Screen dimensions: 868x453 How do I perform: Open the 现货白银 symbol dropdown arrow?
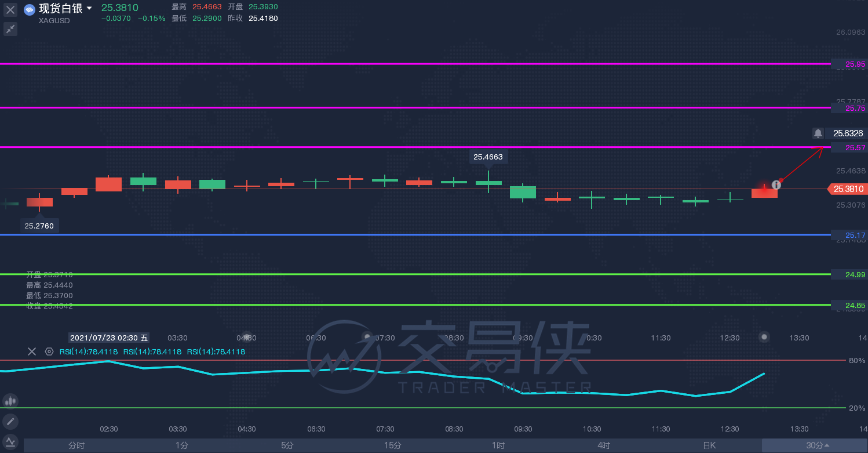[89, 9]
